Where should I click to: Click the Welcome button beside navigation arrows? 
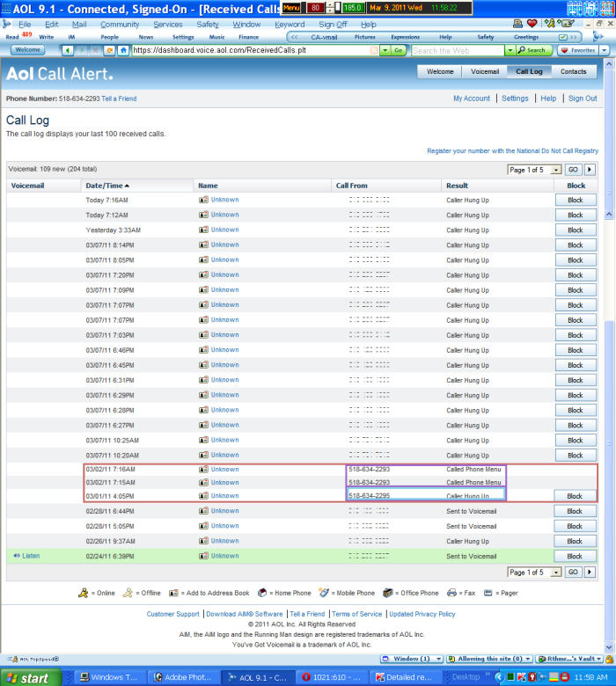(x=27, y=50)
